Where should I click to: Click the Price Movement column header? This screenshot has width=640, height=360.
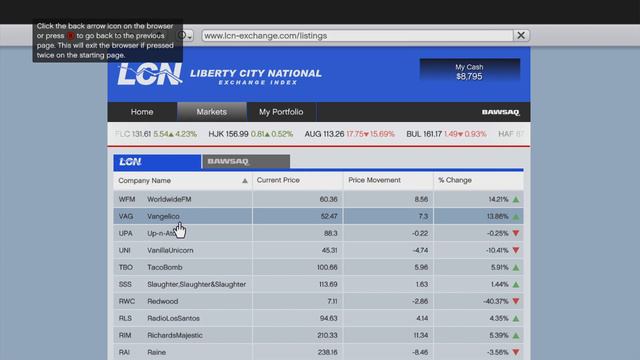(388, 180)
